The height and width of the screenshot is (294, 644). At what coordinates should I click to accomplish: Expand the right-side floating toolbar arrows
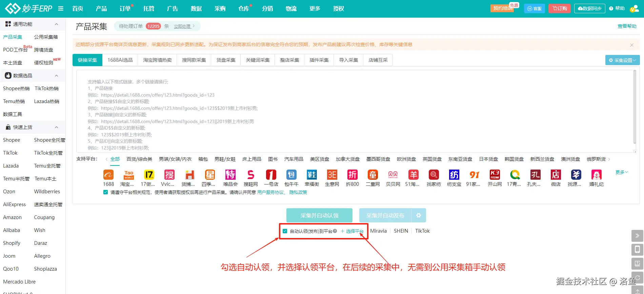point(637,236)
